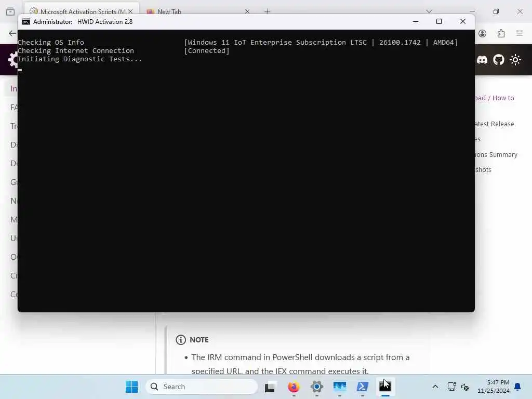Image resolution: width=532 pixels, height=399 pixels.
Task: Close the New Tab browser tab
Action: [x=247, y=11]
